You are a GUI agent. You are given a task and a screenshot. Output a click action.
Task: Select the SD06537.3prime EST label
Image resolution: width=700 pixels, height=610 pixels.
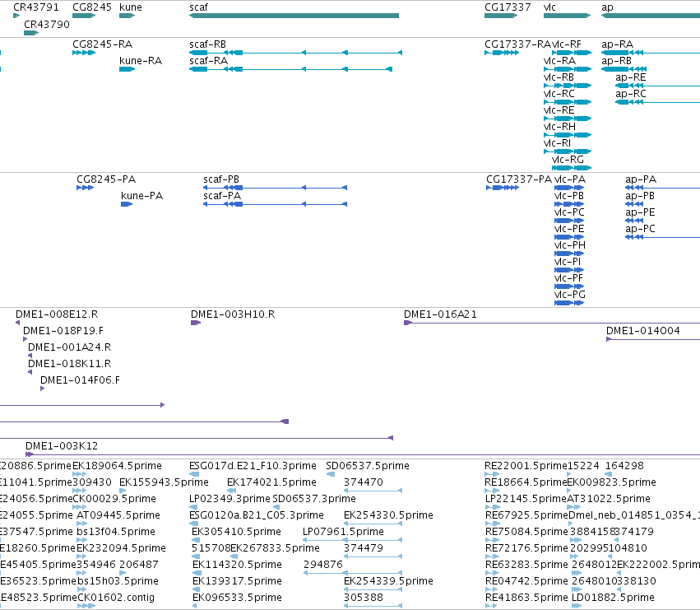click(314, 499)
